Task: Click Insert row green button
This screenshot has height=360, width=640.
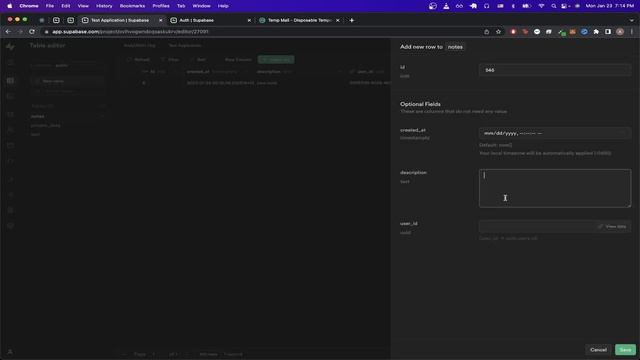Action: [276, 60]
